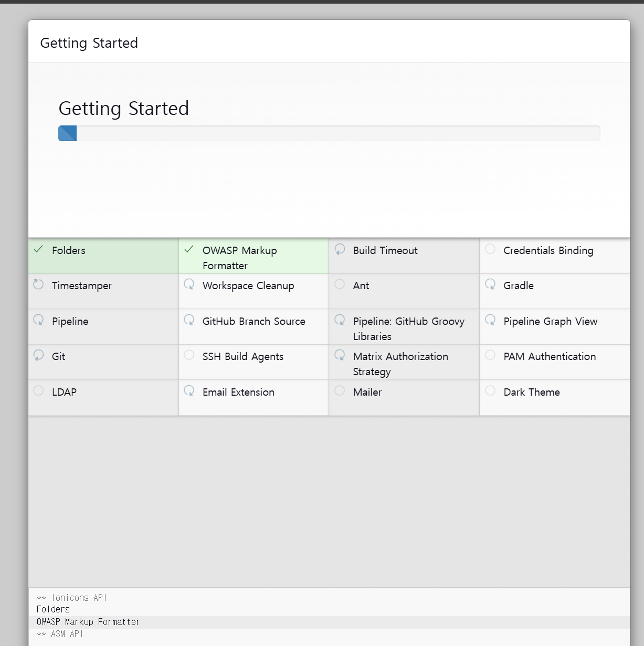Click the Dark Theme plugin name
This screenshot has height=646, width=644.
tap(532, 392)
